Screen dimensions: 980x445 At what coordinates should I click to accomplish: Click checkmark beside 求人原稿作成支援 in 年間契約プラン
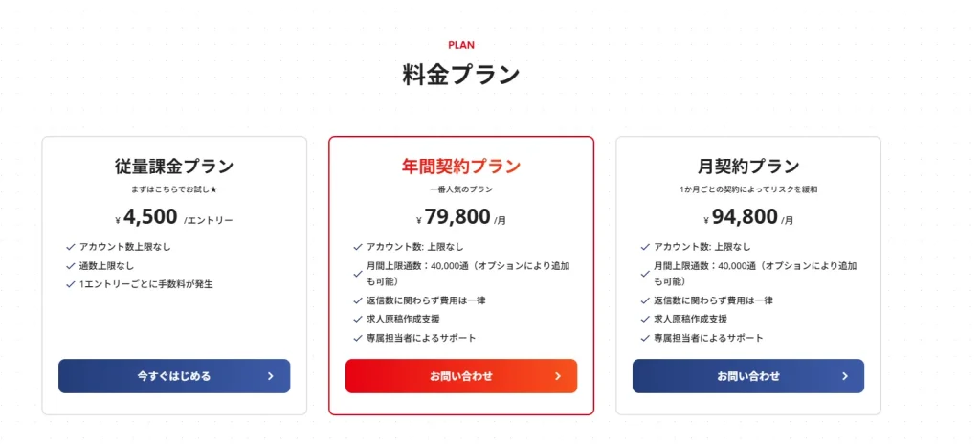[x=358, y=319]
